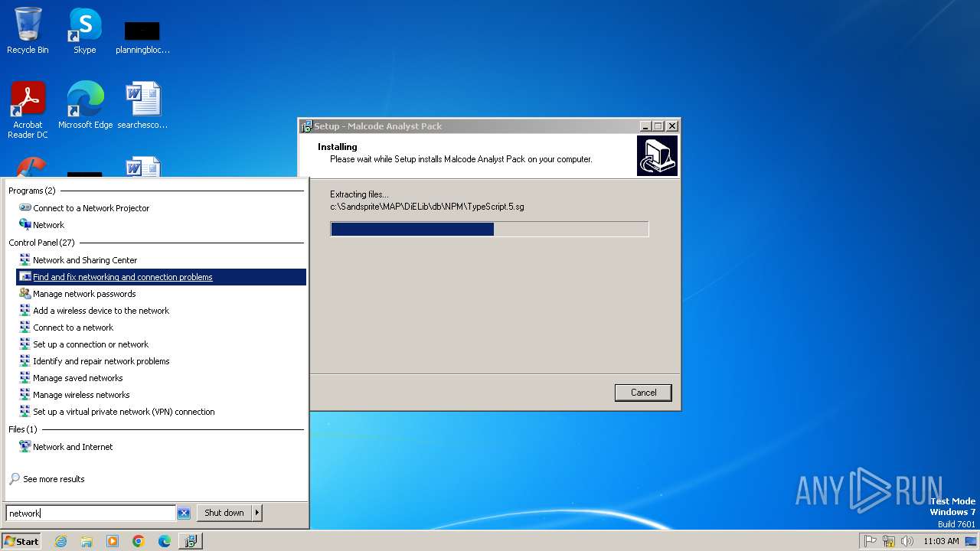
Task: Click the volume speaker tray icon
Action: tap(907, 541)
